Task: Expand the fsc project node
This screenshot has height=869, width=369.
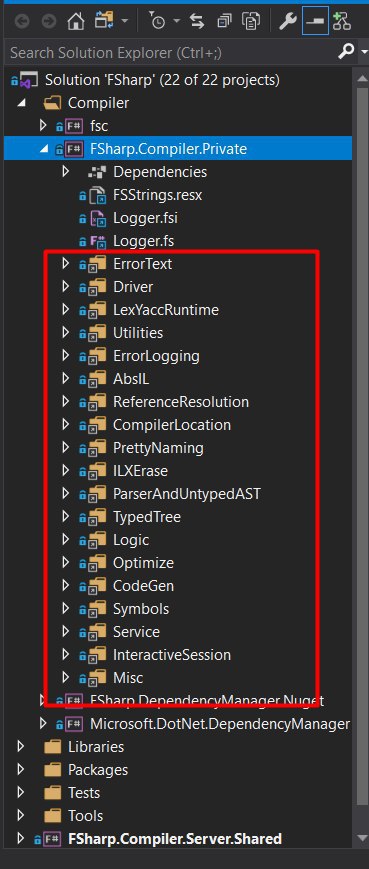Action: (43, 126)
